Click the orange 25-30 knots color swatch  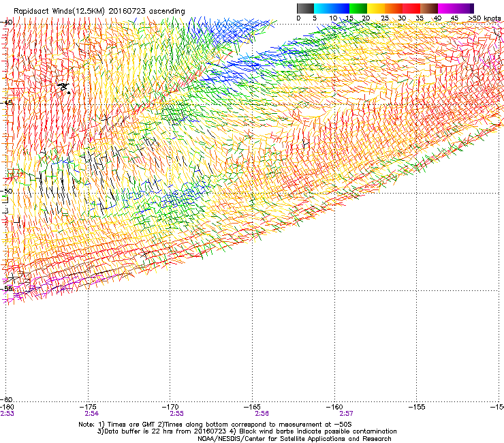[394, 8]
